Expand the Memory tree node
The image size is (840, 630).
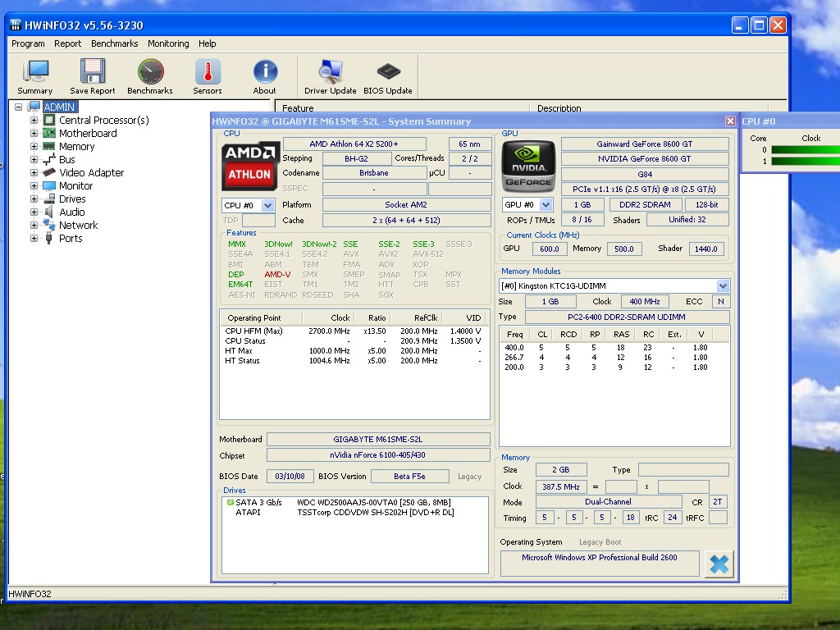pos(34,146)
